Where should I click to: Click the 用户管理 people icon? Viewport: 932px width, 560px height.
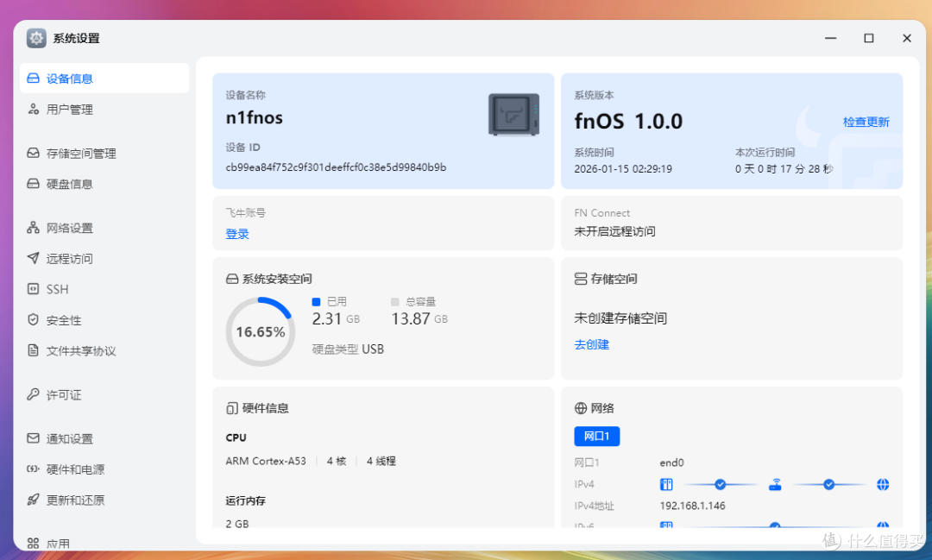click(x=34, y=110)
